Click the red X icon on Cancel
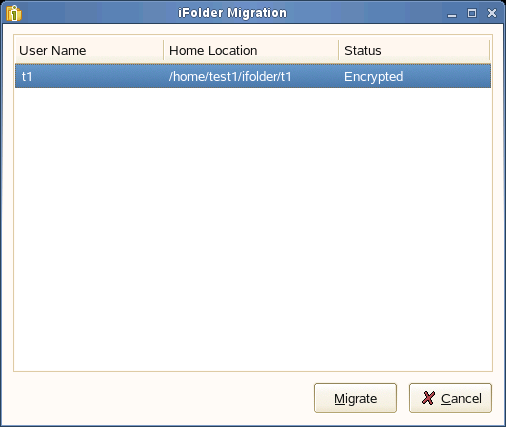This screenshot has width=506, height=427. [x=428, y=398]
